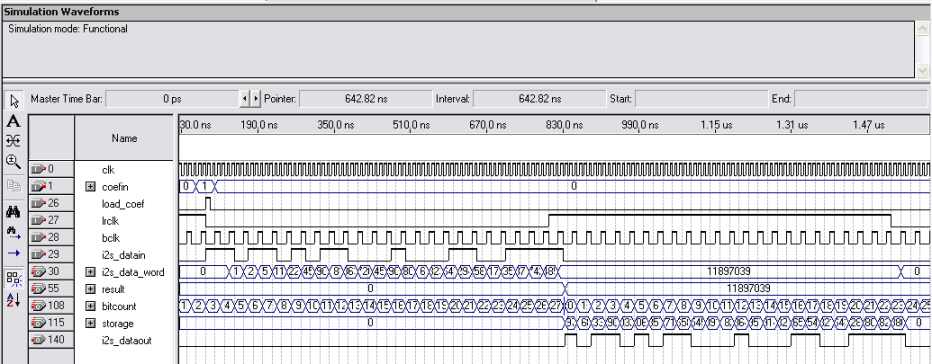The height and width of the screenshot is (364, 932).
Task: Click the 190.0 ns time ruler mark
Action: coord(260,125)
